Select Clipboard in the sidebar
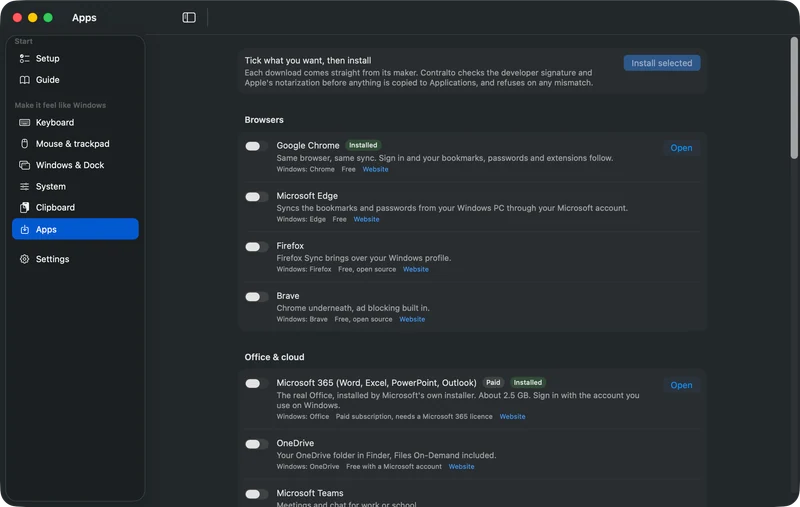This screenshot has width=800, height=507. [x=75, y=208]
